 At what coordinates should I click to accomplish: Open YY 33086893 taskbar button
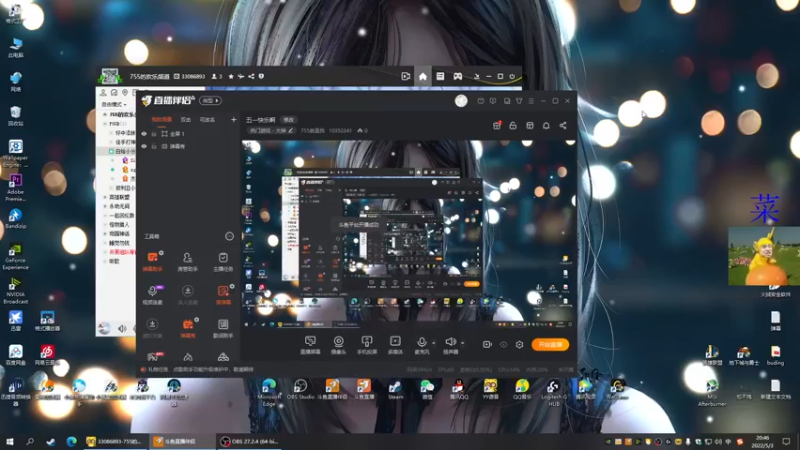[115, 441]
